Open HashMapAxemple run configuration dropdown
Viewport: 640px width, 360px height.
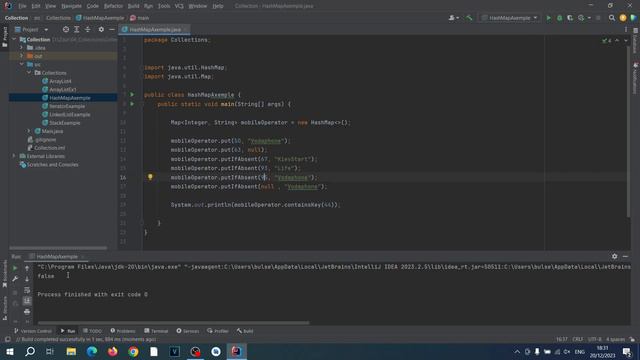(510, 18)
